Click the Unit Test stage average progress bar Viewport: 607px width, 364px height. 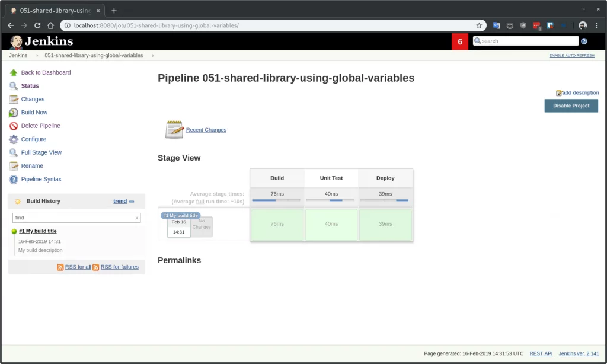[330, 200]
